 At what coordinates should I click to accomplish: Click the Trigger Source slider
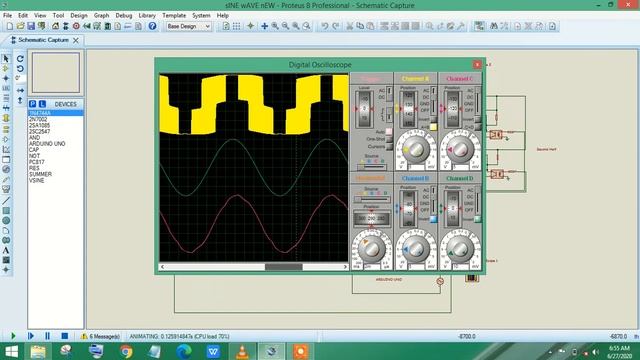tap(372, 167)
